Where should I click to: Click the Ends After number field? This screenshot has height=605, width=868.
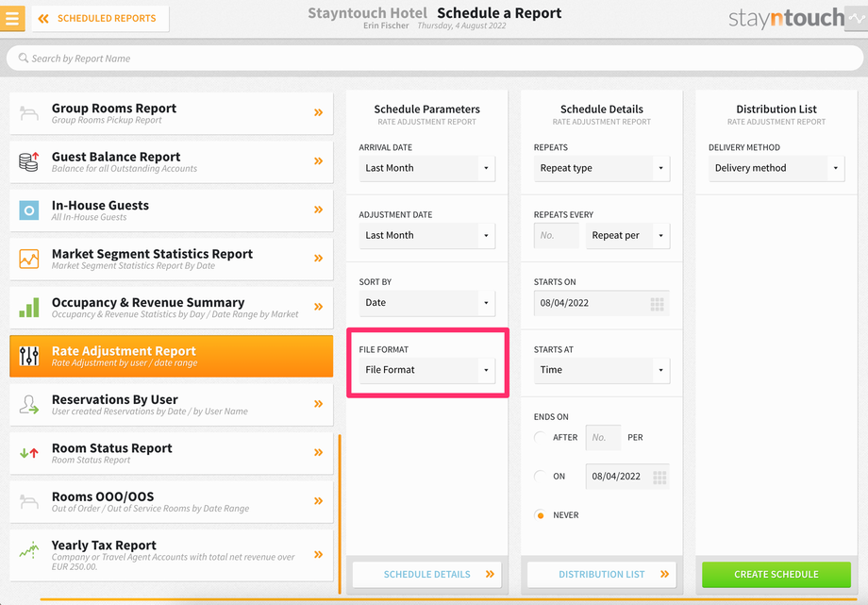[603, 438]
